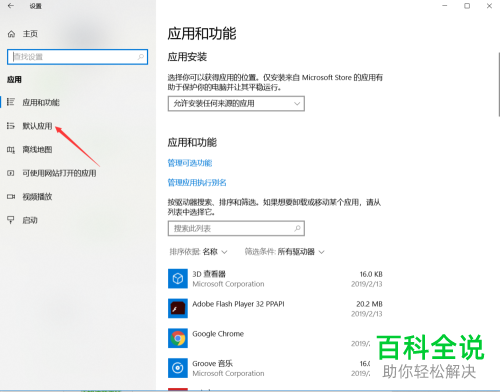Click the 16.0 KB size of 3D 查看器

(x=371, y=274)
